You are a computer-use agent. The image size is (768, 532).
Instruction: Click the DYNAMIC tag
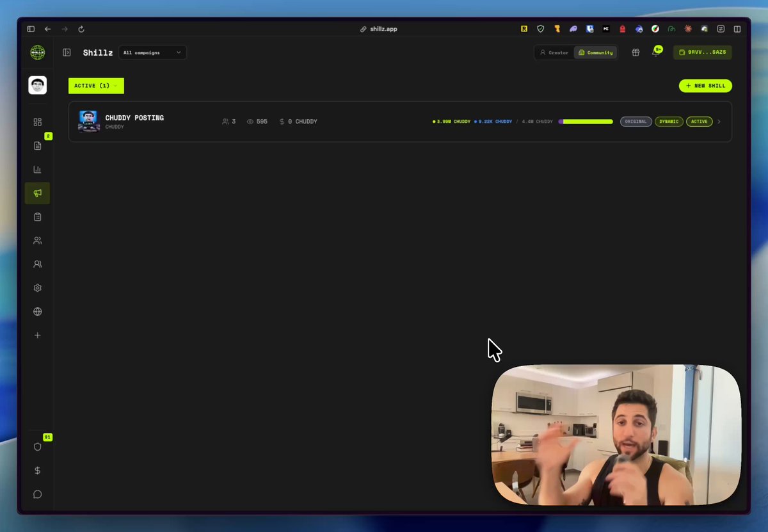point(669,122)
